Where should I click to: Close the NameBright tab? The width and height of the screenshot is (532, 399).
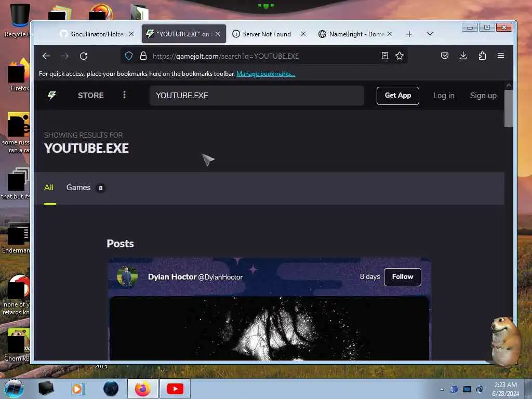click(390, 34)
